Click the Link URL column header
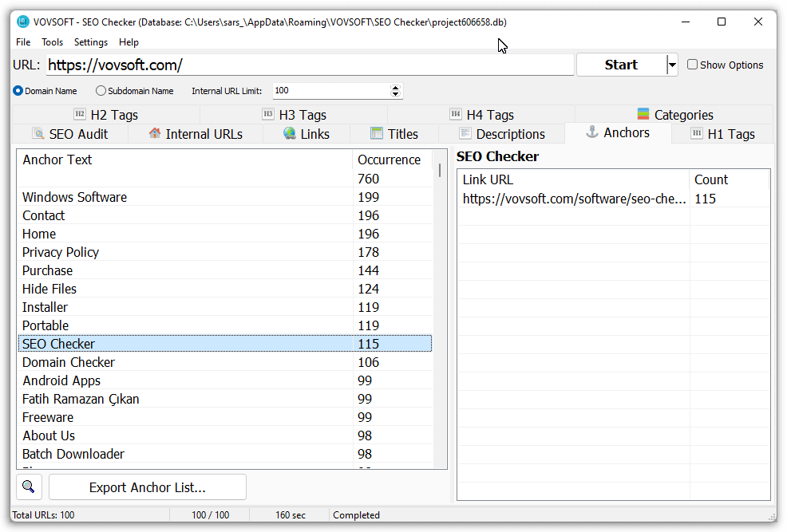 pos(573,179)
